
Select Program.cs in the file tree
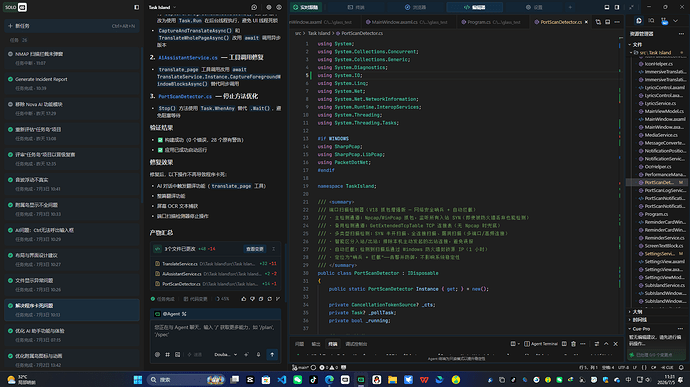tap(656, 214)
